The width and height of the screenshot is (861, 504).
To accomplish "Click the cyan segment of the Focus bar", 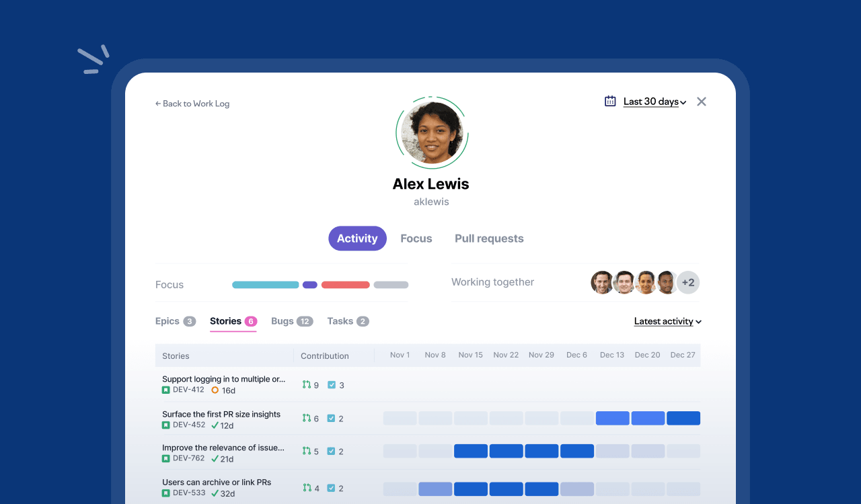I will coord(265,284).
